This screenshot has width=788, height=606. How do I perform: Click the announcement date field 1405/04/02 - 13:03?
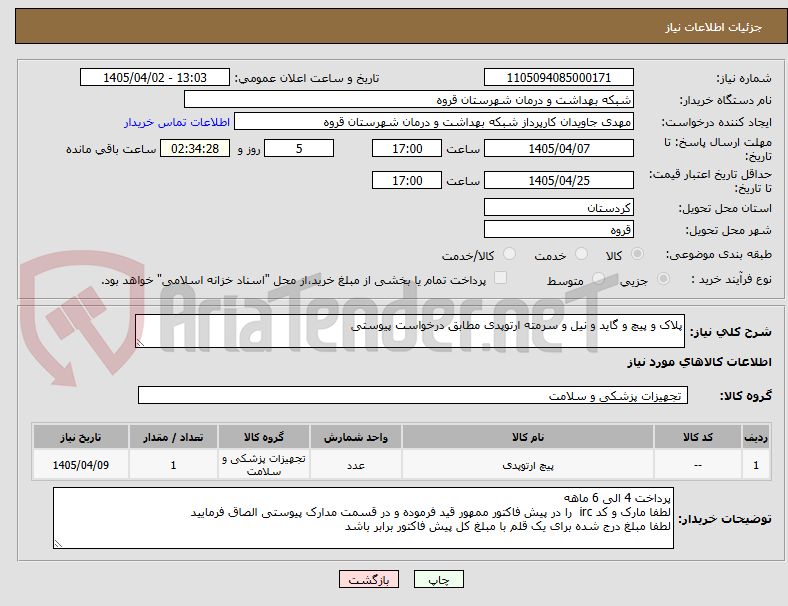click(x=155, y=77)
